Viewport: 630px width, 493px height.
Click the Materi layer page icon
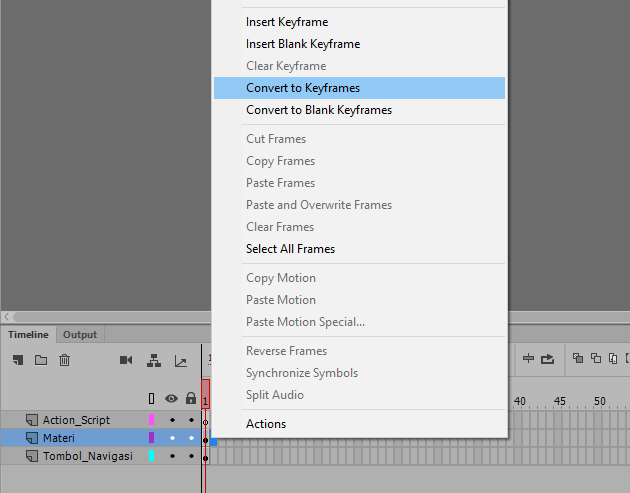[x=32, y=438]
